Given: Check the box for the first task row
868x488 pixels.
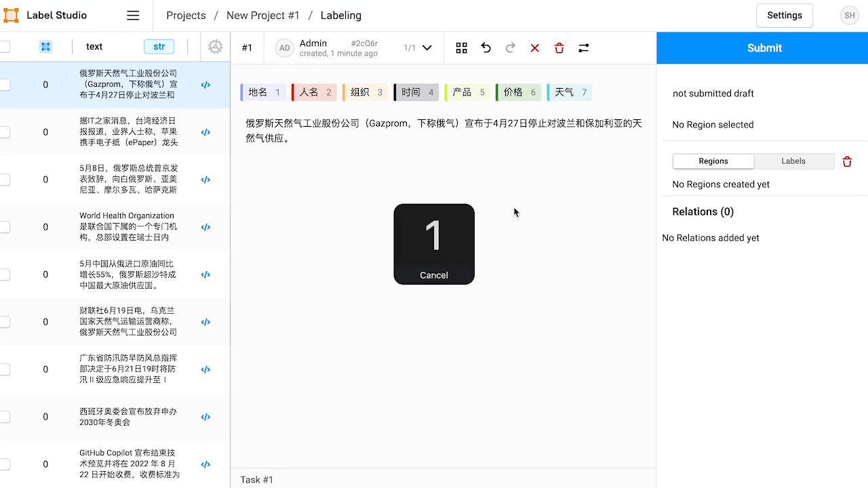Looking at the screenshot, I should (x=4, y=85).
